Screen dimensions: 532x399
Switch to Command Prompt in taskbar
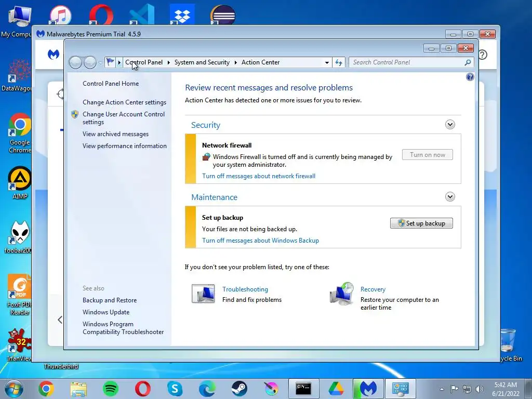(x=303, y=389)
